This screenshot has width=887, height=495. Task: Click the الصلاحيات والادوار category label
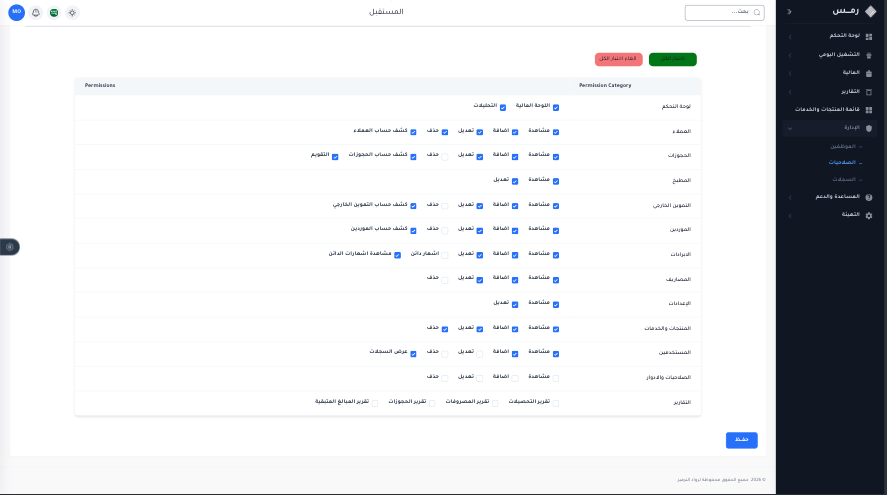(669, 377)
